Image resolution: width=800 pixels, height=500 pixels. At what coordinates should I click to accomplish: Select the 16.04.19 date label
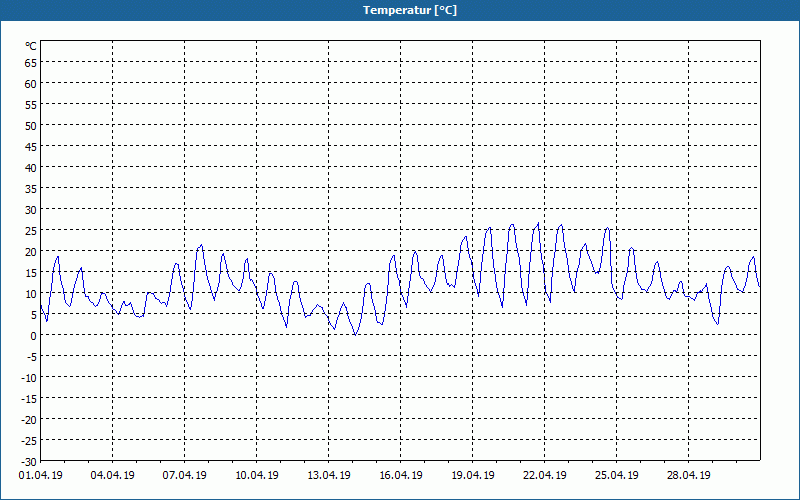tap(401, 476)
